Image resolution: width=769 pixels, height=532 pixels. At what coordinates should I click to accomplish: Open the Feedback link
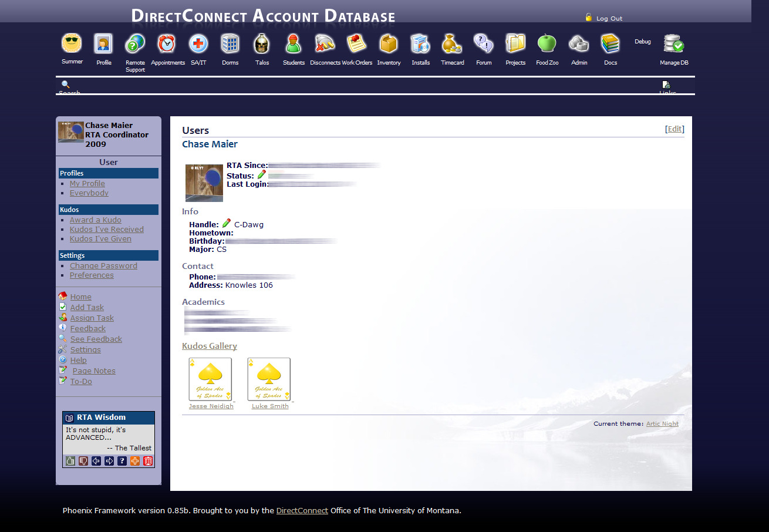[88, 329]
